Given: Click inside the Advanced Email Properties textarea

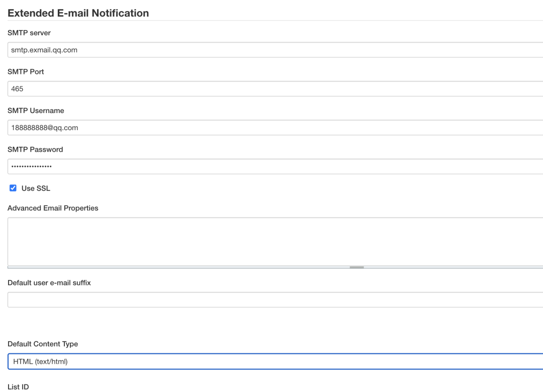Looking at the screenshot, I should click(275, 241).
